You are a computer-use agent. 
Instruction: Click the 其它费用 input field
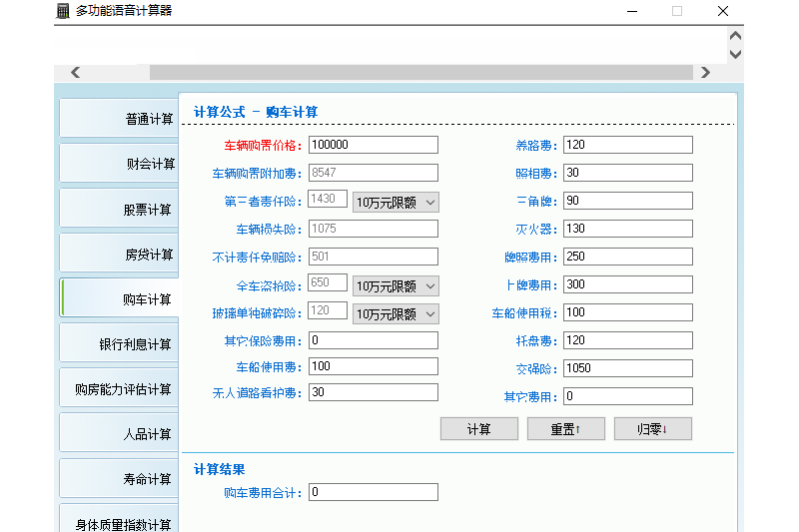(628, 396)
